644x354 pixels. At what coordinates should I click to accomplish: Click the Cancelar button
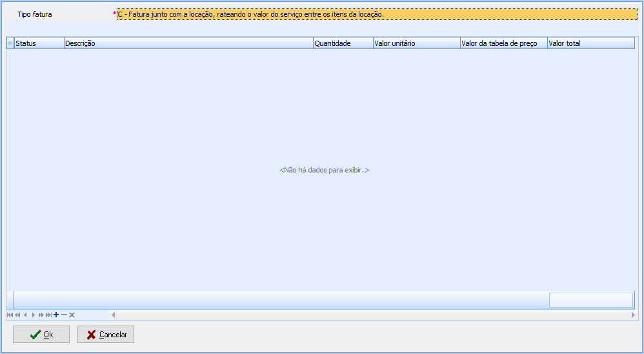coord(106,334)
